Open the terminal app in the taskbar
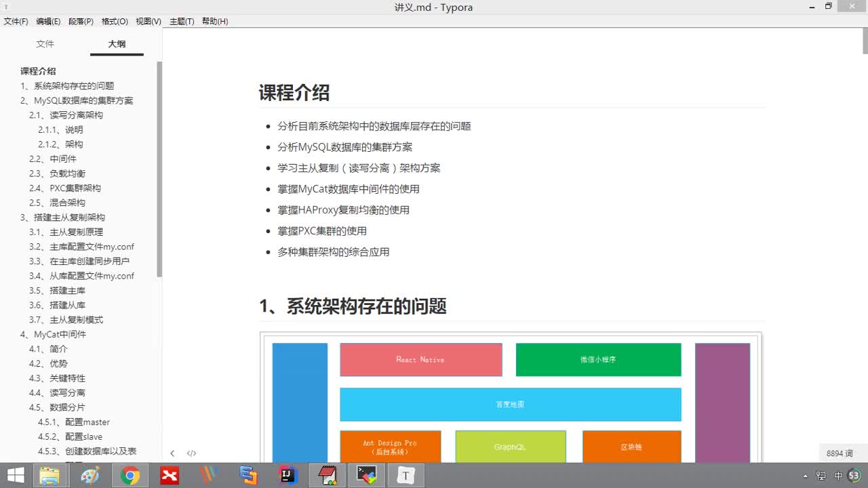 pos(367,476)
